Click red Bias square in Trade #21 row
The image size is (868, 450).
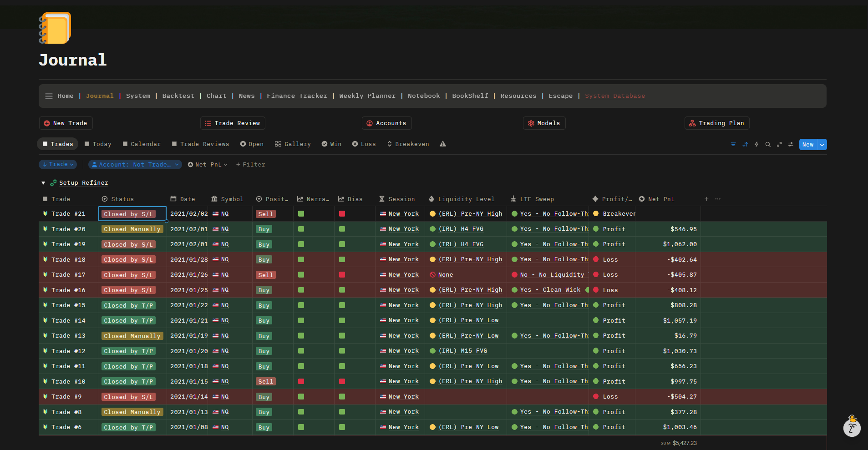click(x=342, y=214)
